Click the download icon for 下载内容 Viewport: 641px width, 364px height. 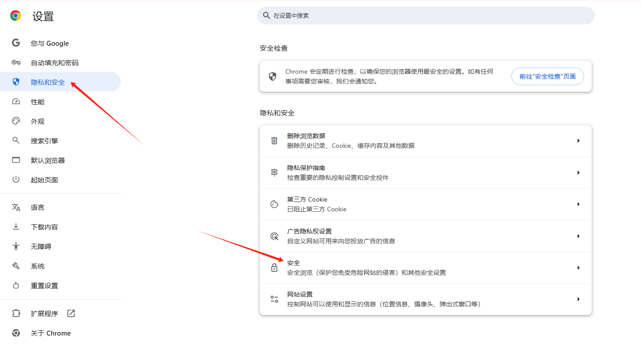[16, 227]
